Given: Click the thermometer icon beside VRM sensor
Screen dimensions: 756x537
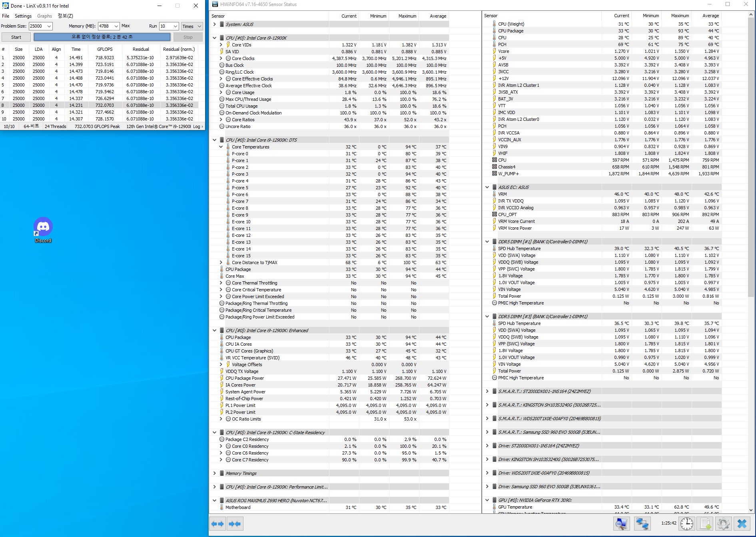Looking at the screenshot, I should click(x=495, y=194).
